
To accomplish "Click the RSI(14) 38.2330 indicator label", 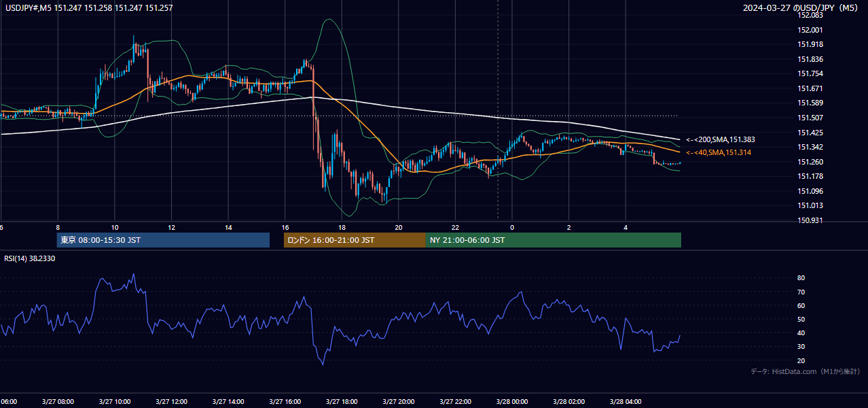I will pyautogui.click(x=30, y=258).
